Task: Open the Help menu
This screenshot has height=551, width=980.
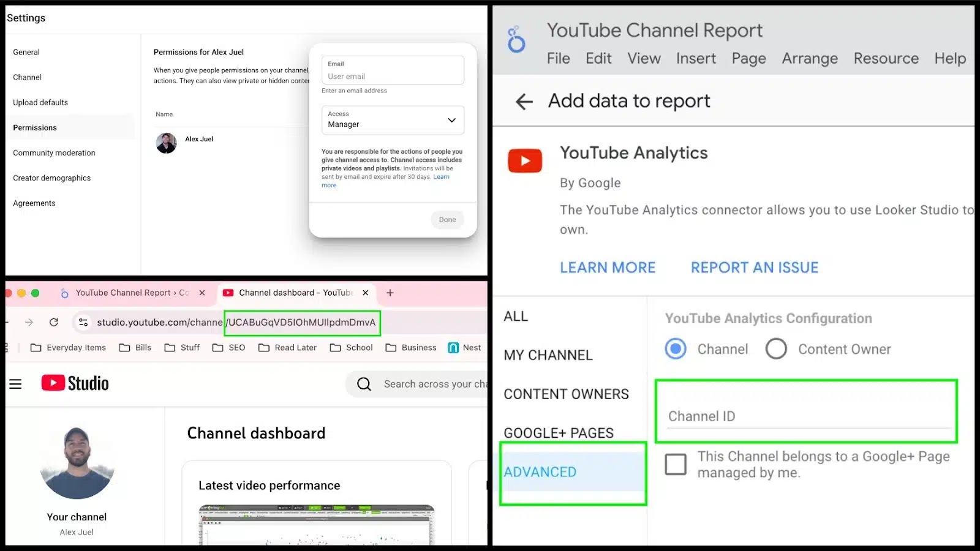Action: (x=950, y=58)
